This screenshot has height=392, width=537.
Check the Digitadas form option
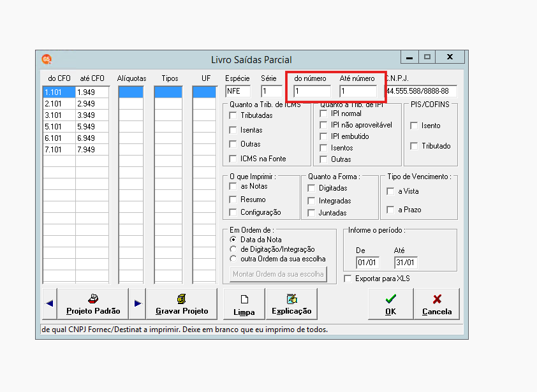pos(311,188)
